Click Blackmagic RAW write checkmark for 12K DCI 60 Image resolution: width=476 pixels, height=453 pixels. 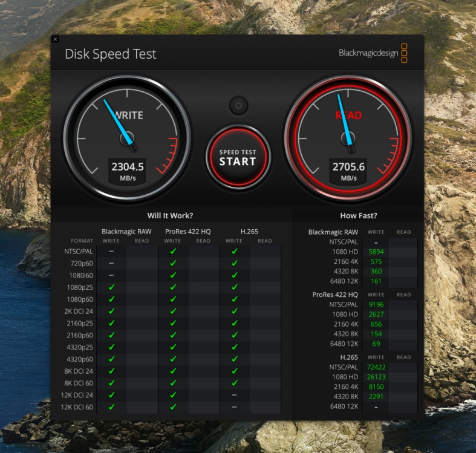pyautogui.click(x=111, y=407)
